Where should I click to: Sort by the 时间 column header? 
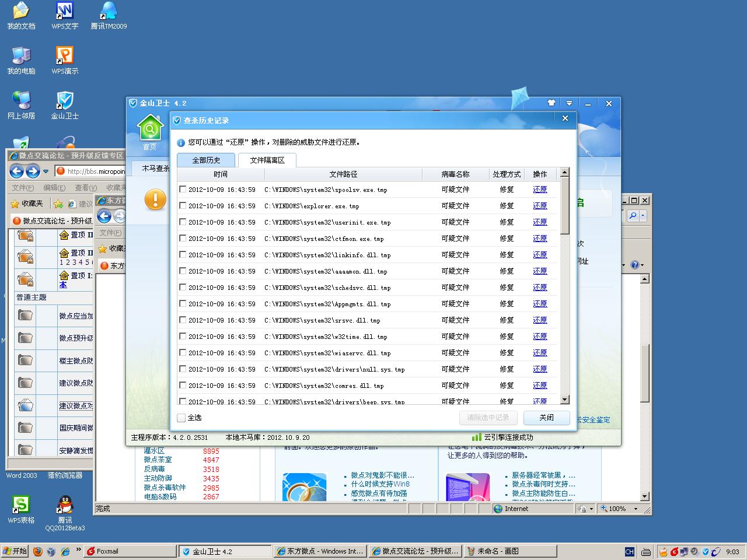(221, 174)
